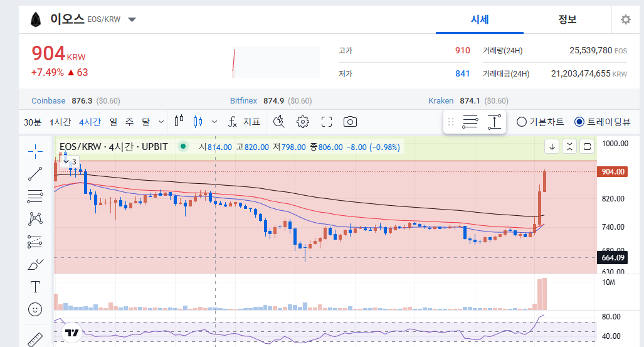Click the 664.09 crosshair price label
644x347 pixels.
(x=613, y=258)
